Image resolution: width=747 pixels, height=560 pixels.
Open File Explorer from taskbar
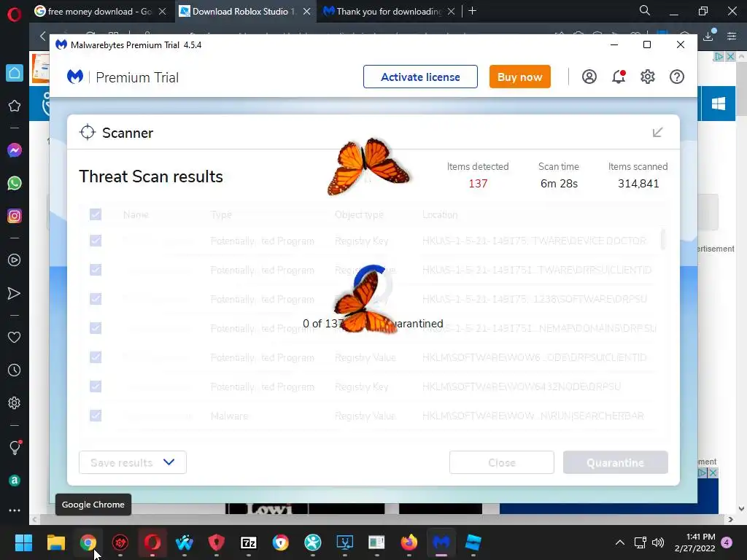(x=55, y=542)
